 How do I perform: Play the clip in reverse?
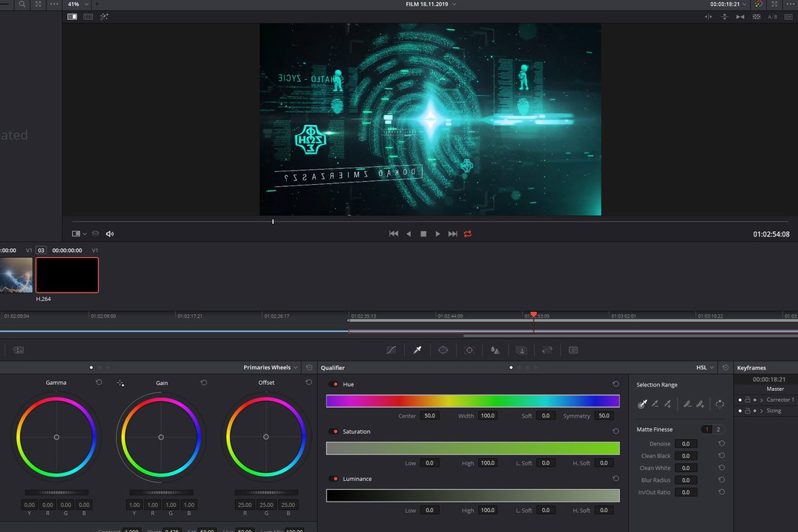tap(409, 233)
